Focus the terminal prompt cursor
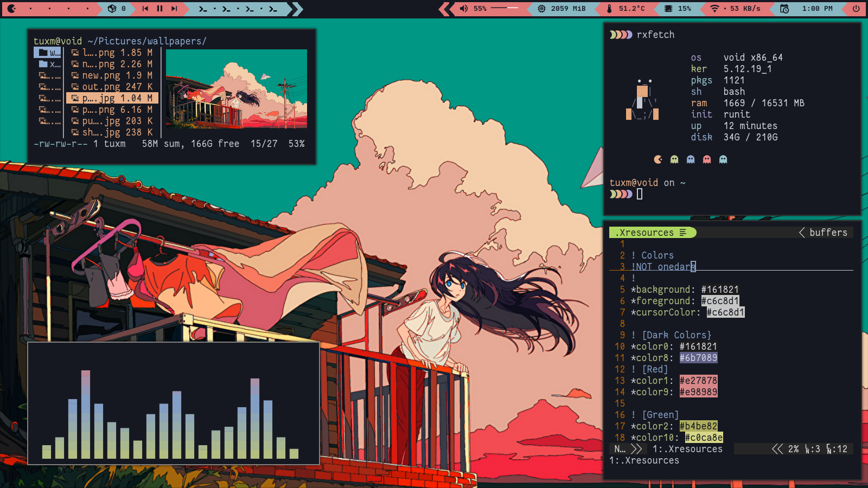The image size is (868, 488). (640, 194)
